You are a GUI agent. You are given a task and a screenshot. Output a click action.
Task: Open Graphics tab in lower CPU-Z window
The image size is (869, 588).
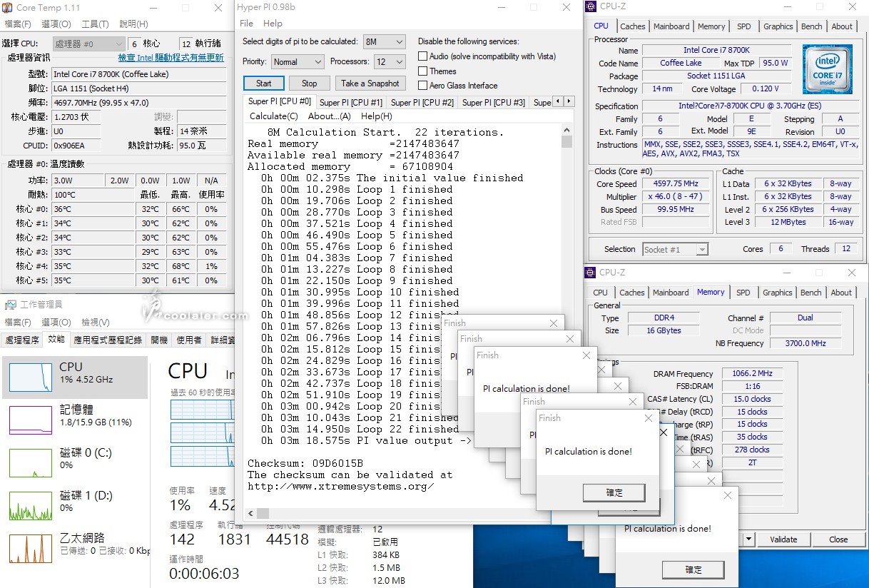pyautogui.click(x=777, y=293)
